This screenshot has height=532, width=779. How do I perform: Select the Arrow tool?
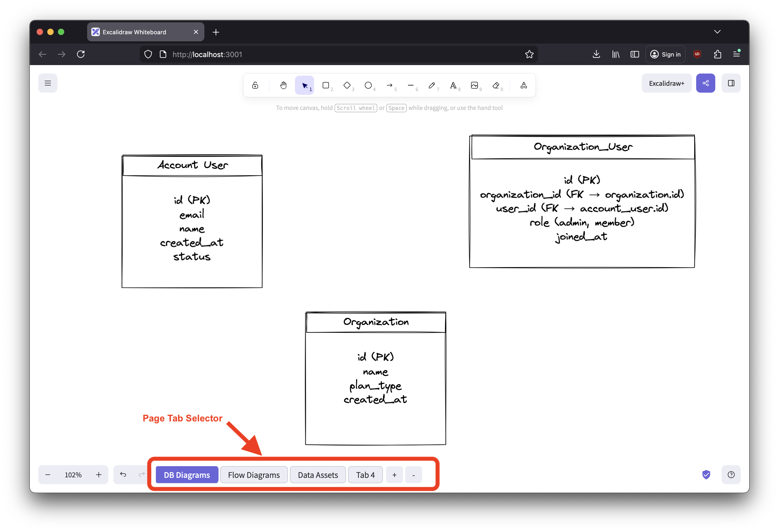click(390, 85)
